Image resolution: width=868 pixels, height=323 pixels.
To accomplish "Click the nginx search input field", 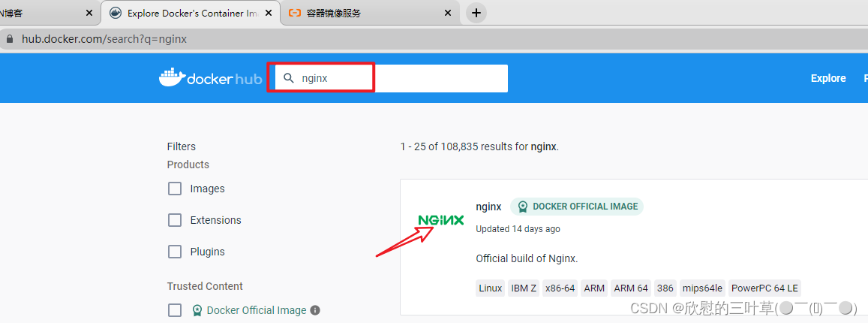I will (x=392, y=78).
